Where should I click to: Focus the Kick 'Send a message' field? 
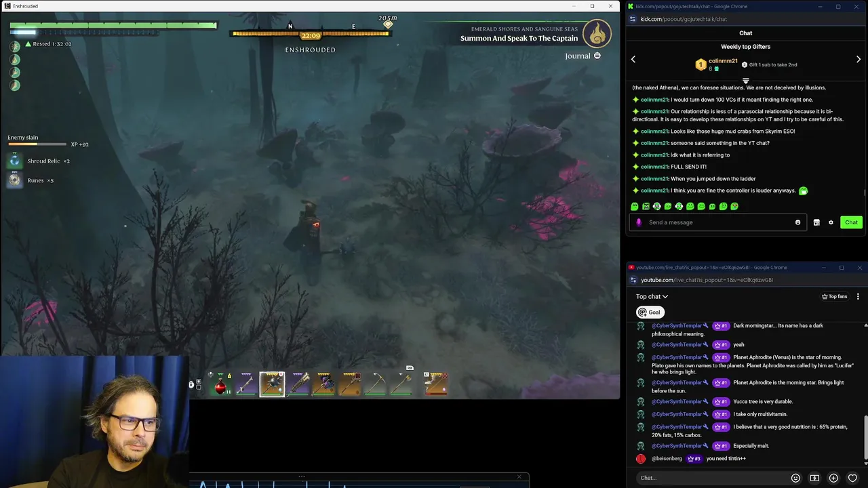719,222
